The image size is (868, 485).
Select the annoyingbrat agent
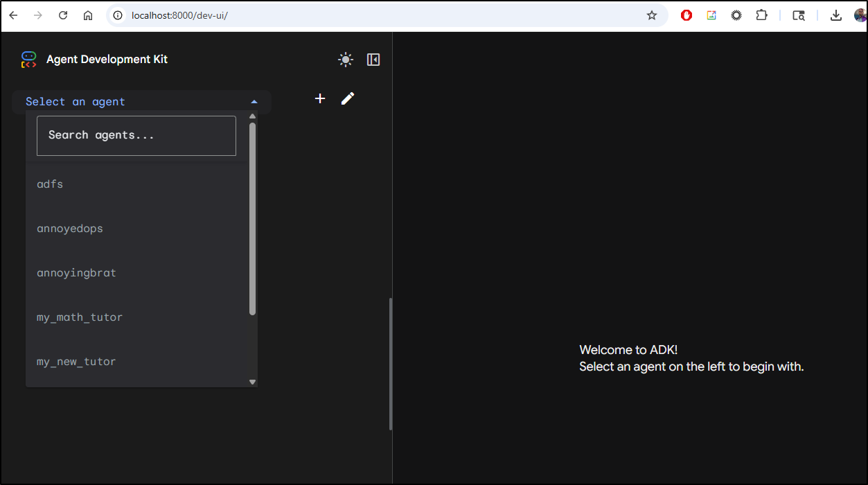76,273
